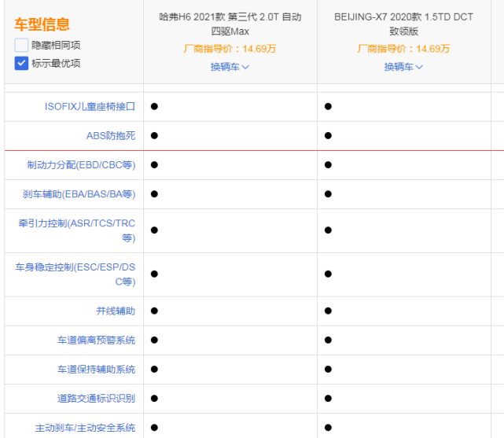Uncheck the 标示最优项 checkbox
This screenshot has height=438, width=504.
click(21, 64)
